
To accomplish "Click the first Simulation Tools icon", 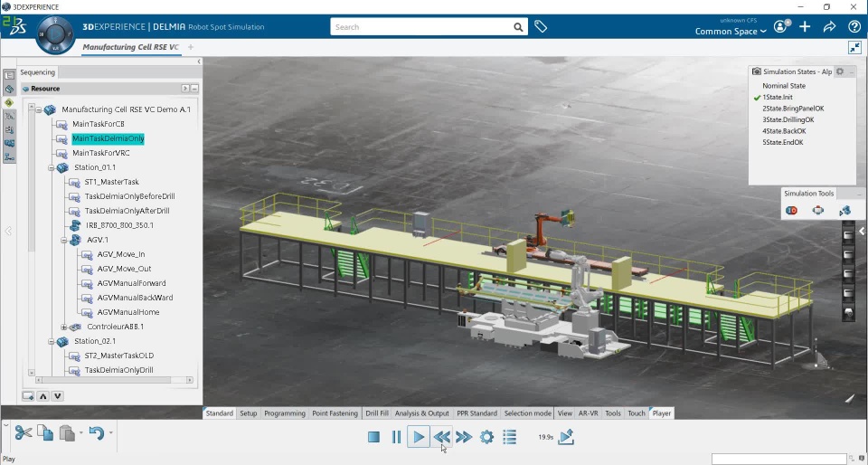I will [x=792, y=211].
